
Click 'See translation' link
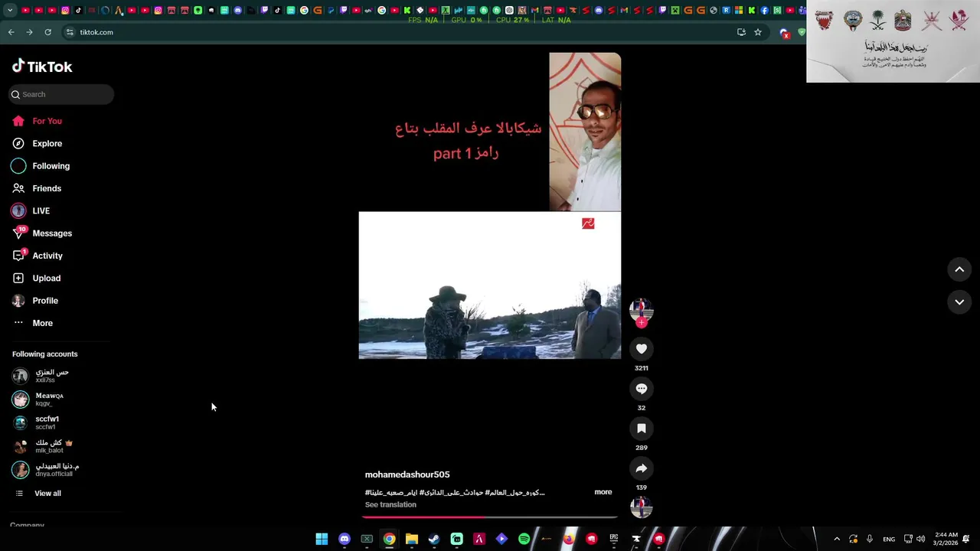[x=390, y=505]
